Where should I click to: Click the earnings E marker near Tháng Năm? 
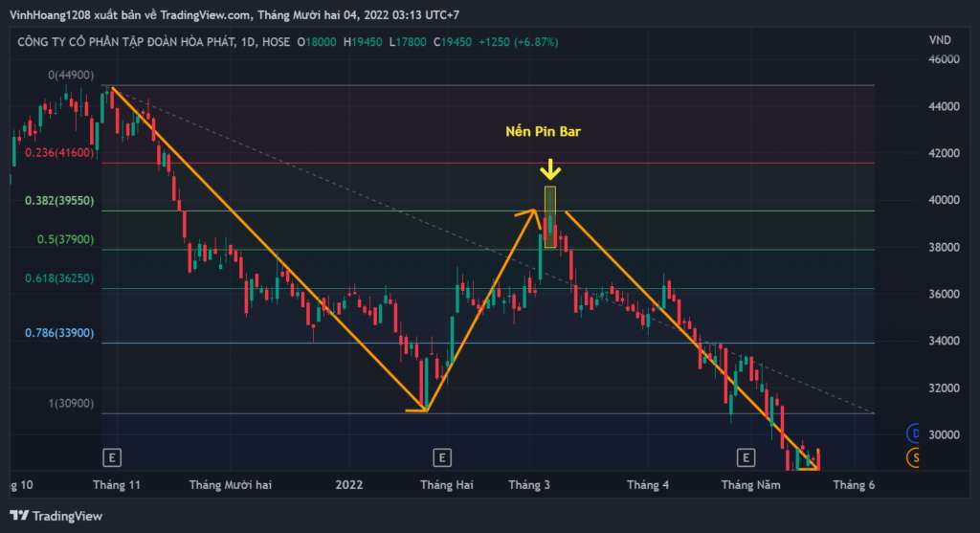[x=746, y=456]
